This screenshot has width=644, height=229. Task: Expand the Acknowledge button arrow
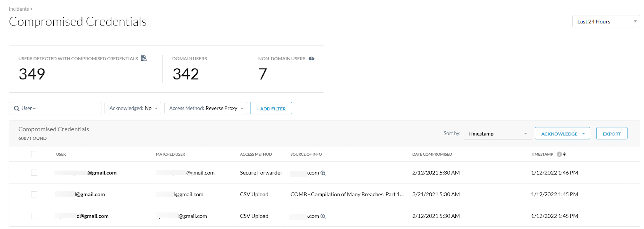pyautogui.click(x=584, y=134)
